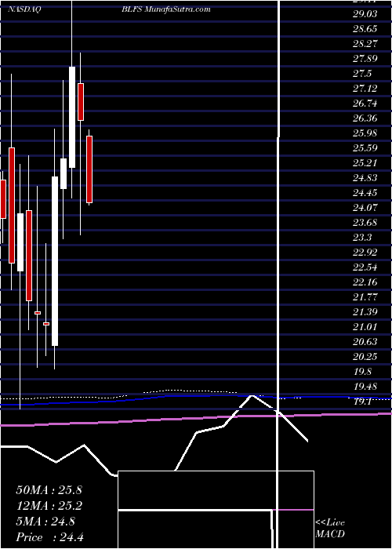Select the 23.68 price axis label
Image resolution: width=392 pixels, height=549 pixels.
click(365, 223)
